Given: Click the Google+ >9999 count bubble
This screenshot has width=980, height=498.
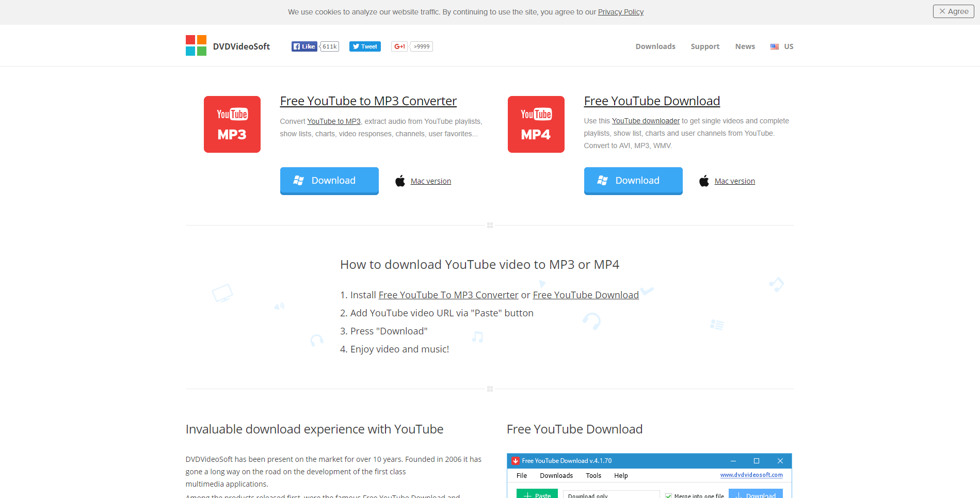Looking at the screenshot, I should click(x=422, y=46).
